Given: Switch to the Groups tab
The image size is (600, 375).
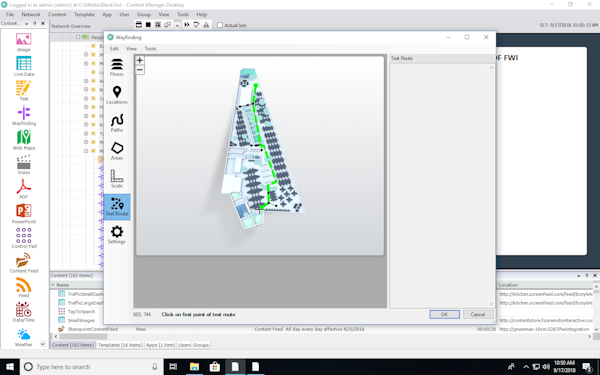Looking at the screenshot, I should 201,345.
